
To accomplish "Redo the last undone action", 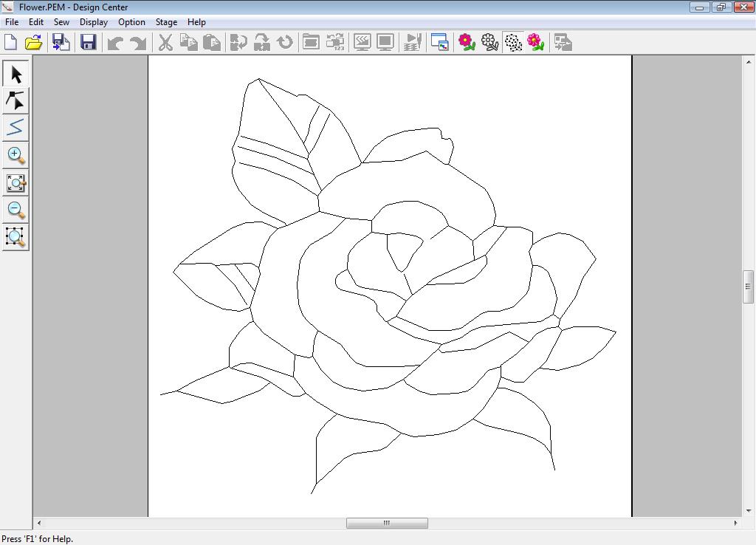I will [x=138, y=43].
